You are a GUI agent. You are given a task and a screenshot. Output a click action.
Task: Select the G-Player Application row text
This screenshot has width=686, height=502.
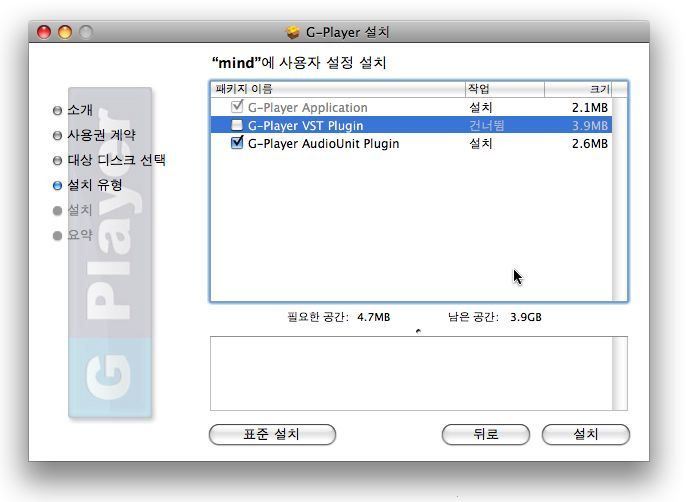(x=308, y=108)
